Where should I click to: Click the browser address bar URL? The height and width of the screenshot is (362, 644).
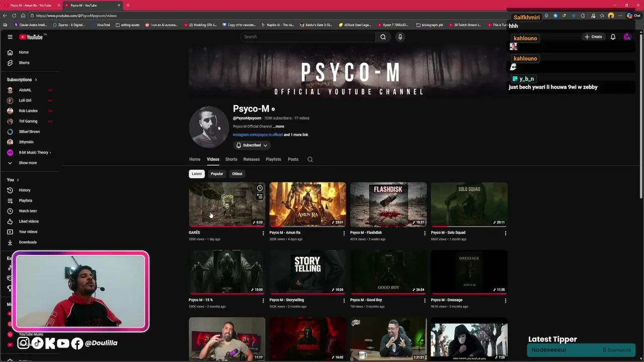coord(76,16)
